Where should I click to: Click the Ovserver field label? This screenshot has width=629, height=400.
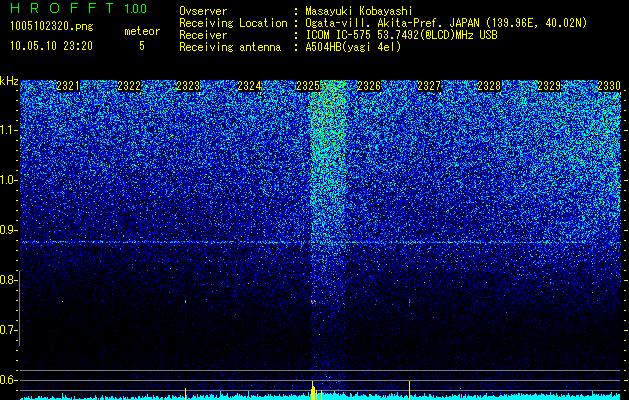(203, 11)
